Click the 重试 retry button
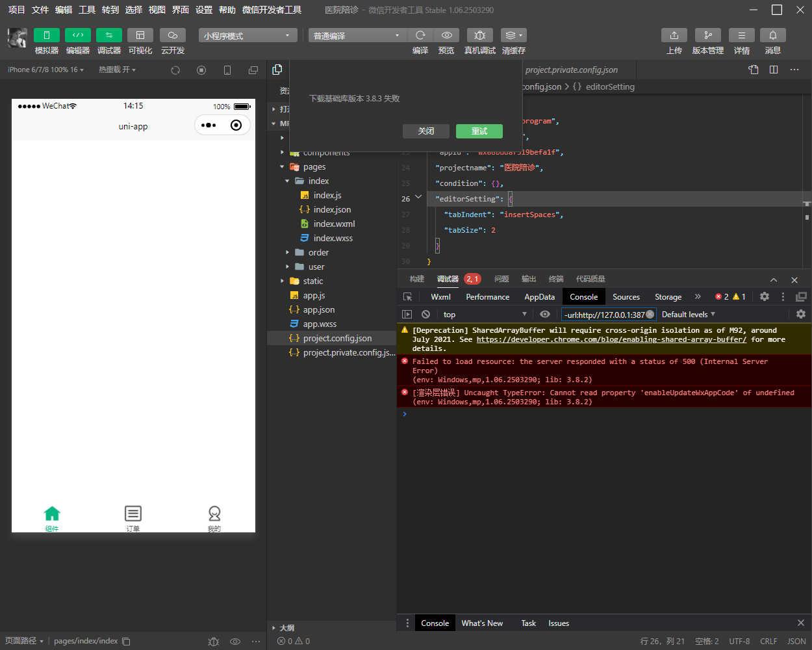 (479, 131)
